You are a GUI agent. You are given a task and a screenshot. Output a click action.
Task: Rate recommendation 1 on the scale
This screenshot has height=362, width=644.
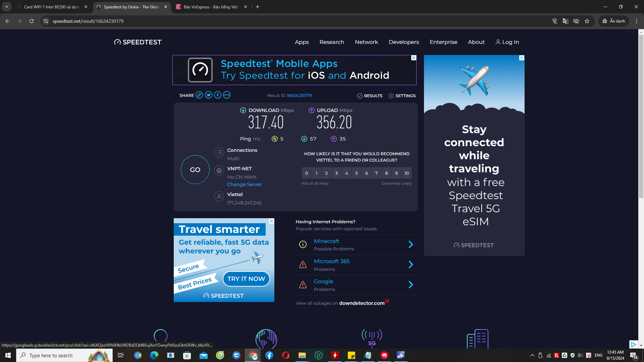coord(316,173)
